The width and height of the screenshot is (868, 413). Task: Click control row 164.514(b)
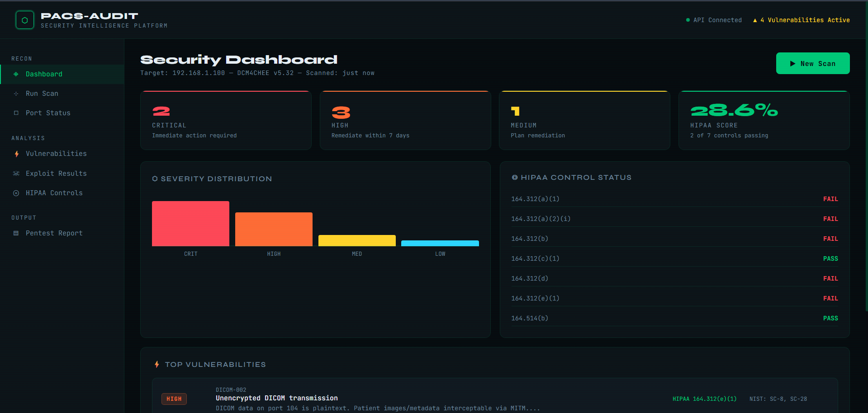point(674,318)
